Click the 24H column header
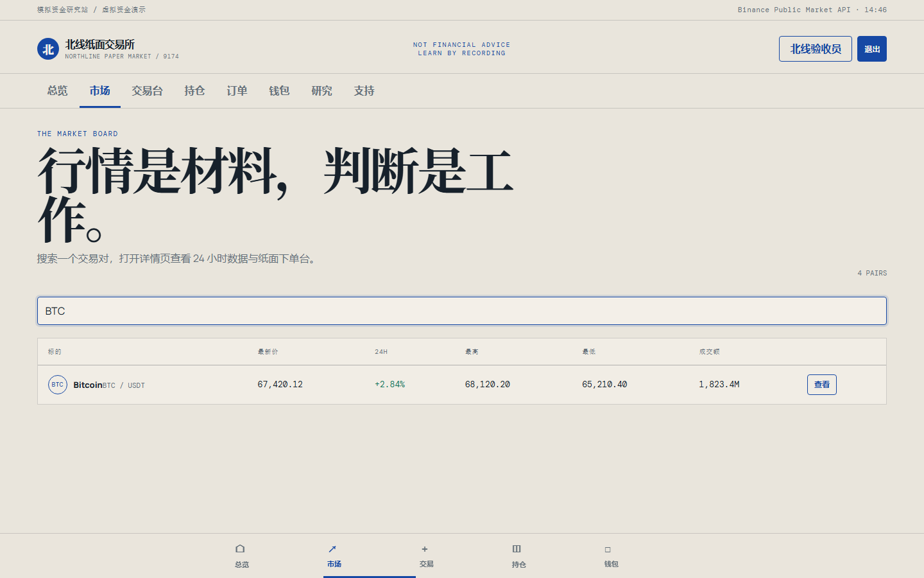The width and height of the screenshot is (924, 578). [x=381, y=351]
